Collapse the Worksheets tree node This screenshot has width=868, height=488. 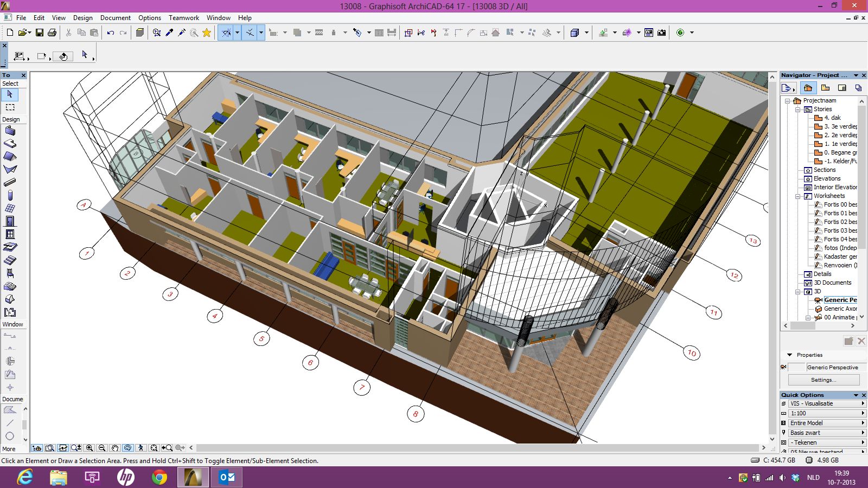point(798,196)
